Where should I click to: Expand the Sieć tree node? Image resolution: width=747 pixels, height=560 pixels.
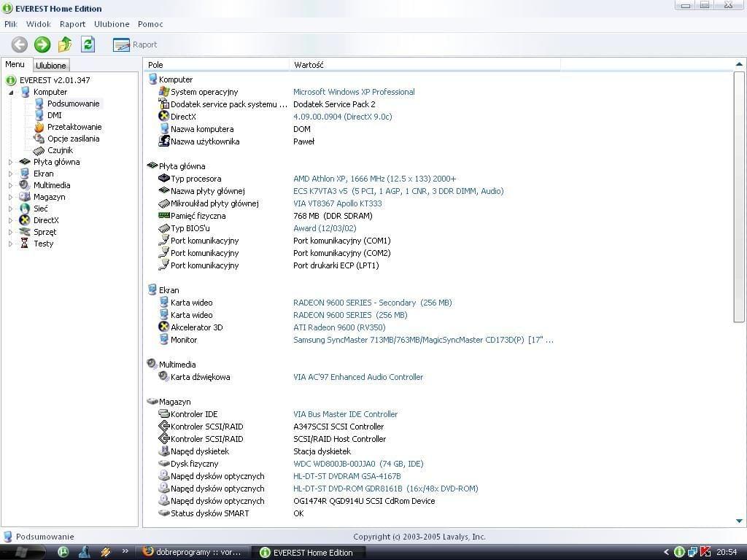(10, 209)
